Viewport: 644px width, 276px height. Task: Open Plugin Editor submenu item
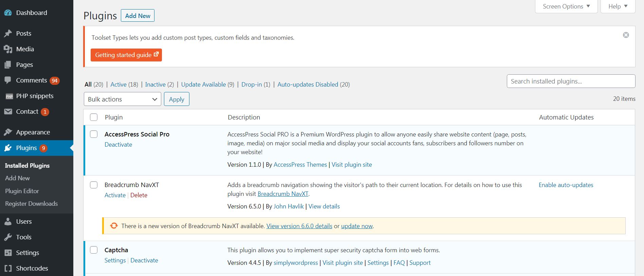22,191
